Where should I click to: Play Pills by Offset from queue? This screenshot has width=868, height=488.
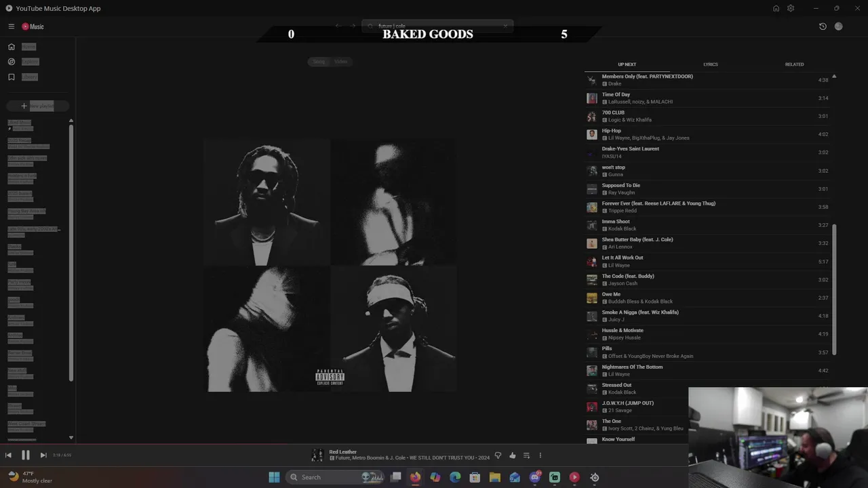(709, 352)
